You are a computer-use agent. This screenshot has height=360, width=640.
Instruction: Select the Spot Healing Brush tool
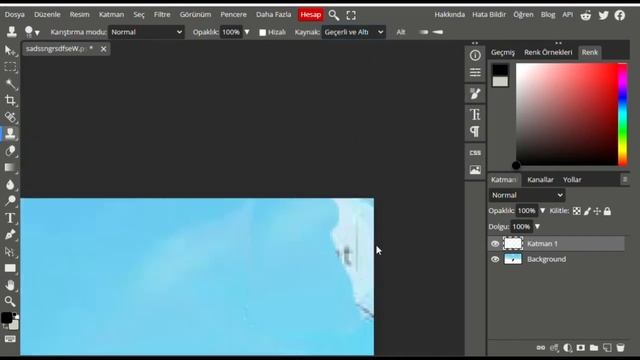tap(10, 117)
